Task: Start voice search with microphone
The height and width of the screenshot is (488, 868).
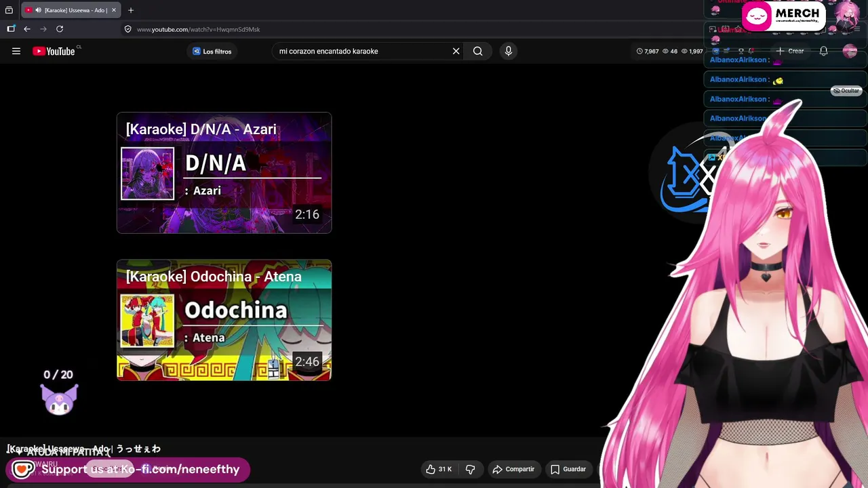Action: tap(509, 51)
